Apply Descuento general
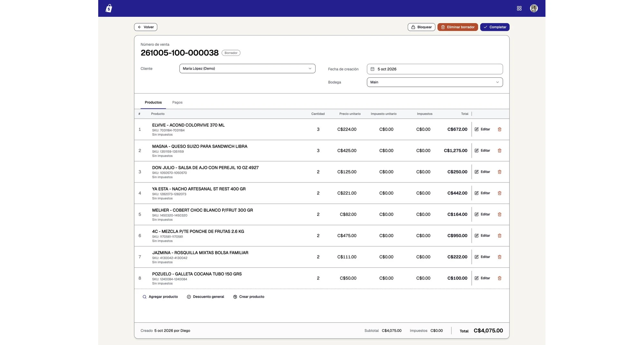The width and height of the screenshot is (644, 345). click(x=205, y=297)
